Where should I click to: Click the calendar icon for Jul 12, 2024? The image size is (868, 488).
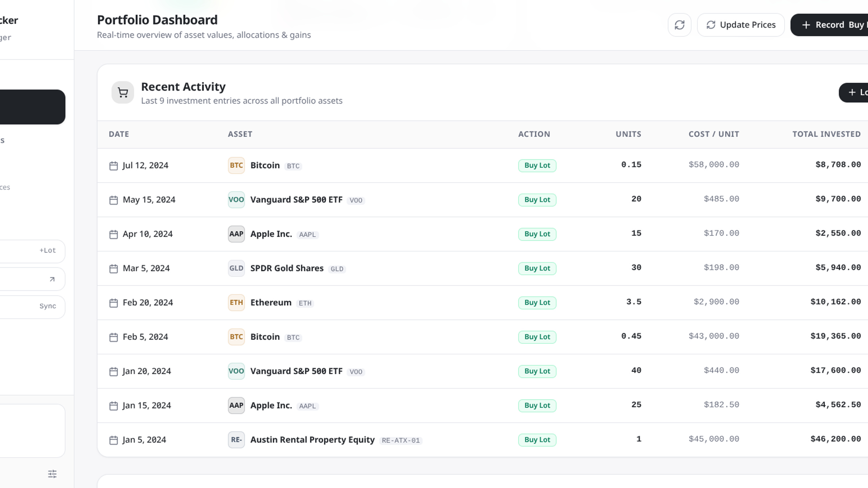114,166
